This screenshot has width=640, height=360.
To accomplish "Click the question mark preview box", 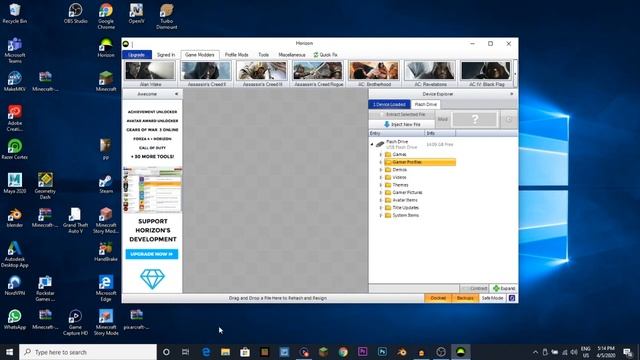I will click(x=475, y=120).
